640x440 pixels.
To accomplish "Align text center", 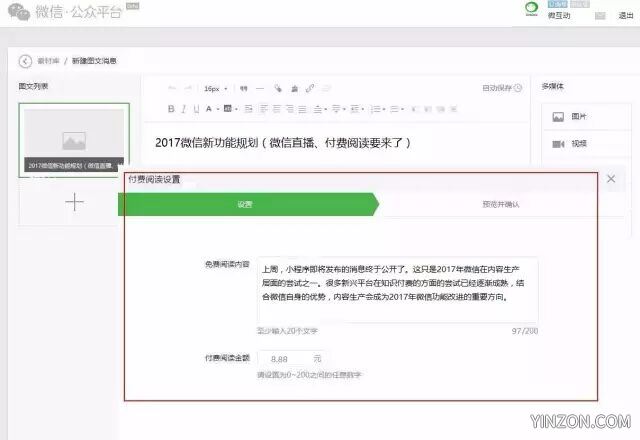I will (x=276, y=109).
